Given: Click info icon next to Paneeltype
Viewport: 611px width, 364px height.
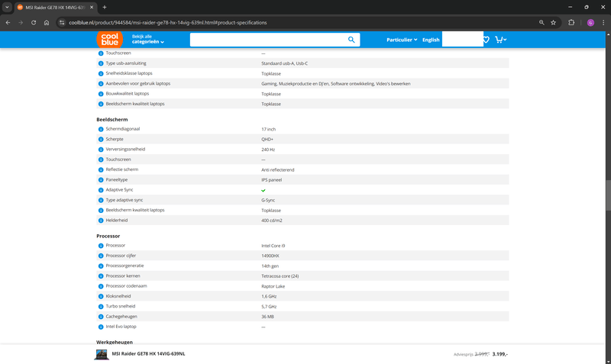Looking at the screenshot, I should coord(101,180).
